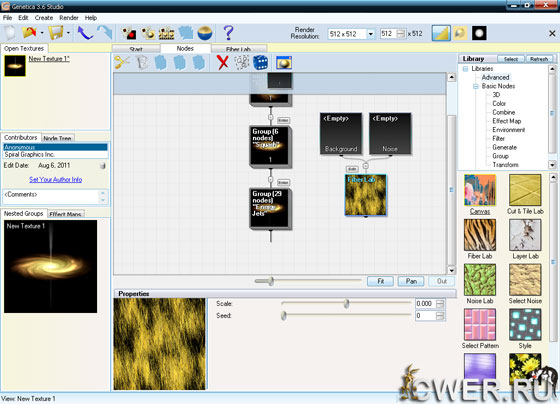This screenshot has height=404, width=560.
Task: Click the sphere preview window icon in node toolbar
Action: coord(284,63)
